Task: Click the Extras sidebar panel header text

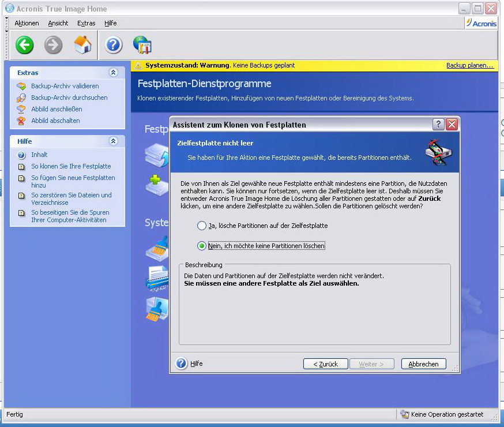Action: pos(28,73)
